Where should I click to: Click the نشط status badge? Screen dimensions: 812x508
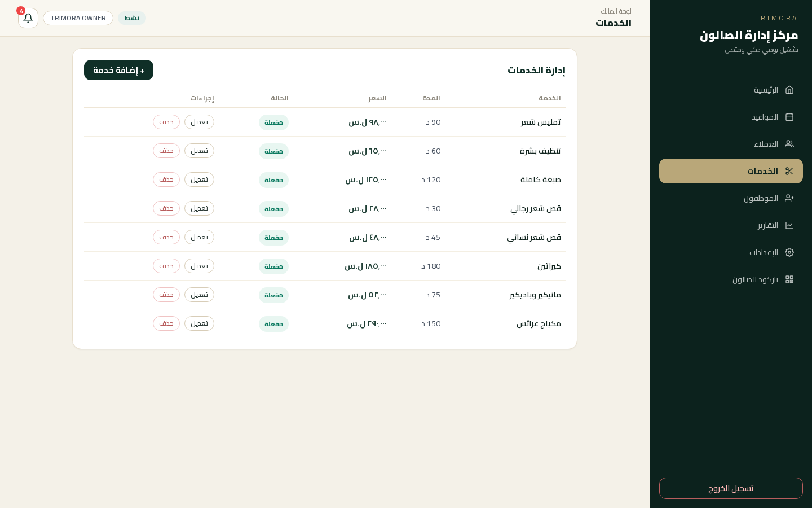coord(132,18)
